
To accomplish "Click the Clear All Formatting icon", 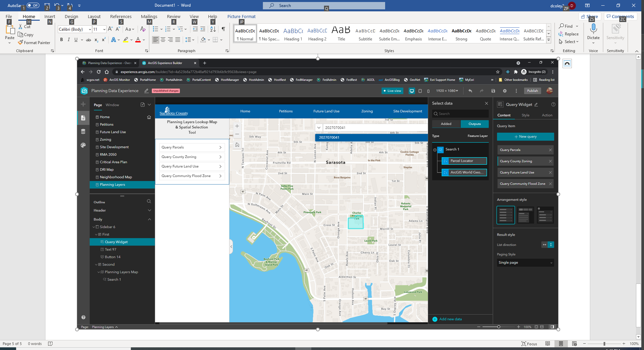I will [x=143, y=29].
